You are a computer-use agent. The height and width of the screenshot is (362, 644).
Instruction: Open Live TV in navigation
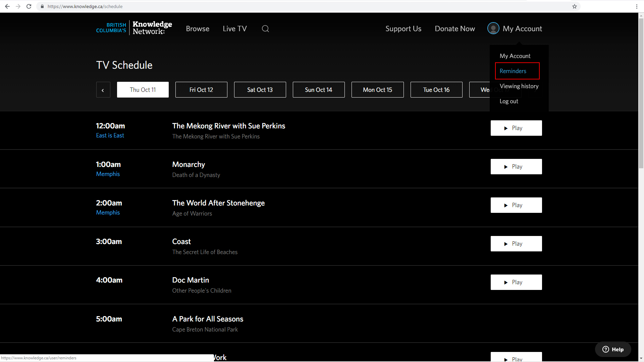pyautogui.click(x=235, y=29)
